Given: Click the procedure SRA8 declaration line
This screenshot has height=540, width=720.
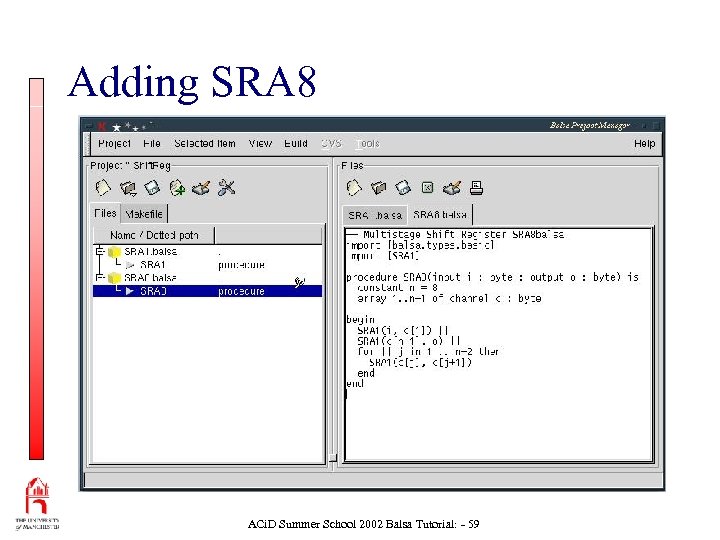Looking at the screenshot, I should coord(492,277).
